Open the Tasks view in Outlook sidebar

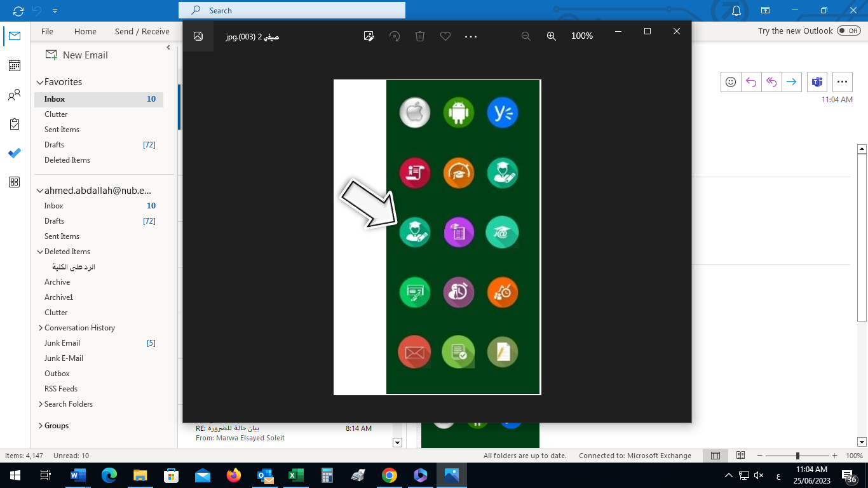(x=14, y=125)
